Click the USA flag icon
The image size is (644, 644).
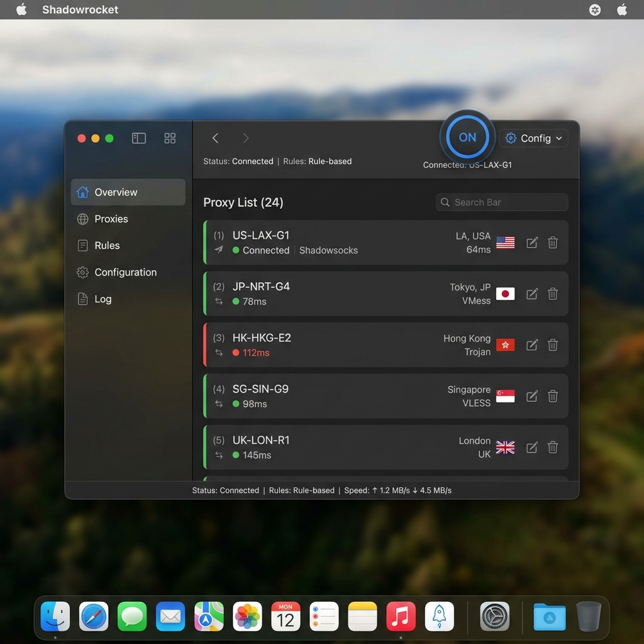click(x=505, y=242)
